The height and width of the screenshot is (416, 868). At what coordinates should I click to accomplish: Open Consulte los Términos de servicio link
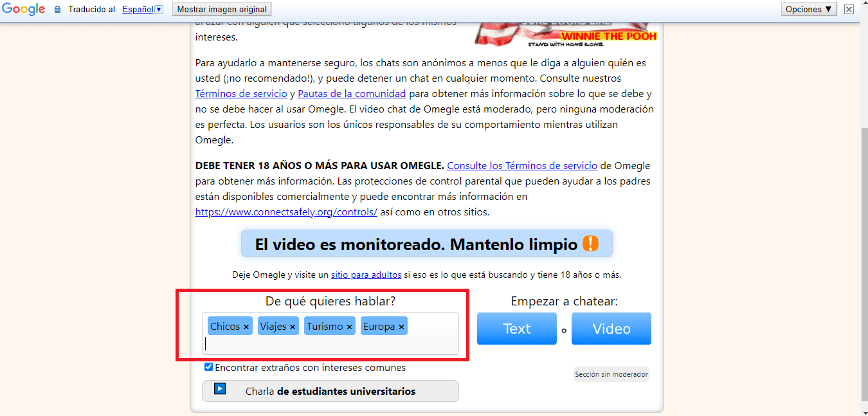pos(522,166)
